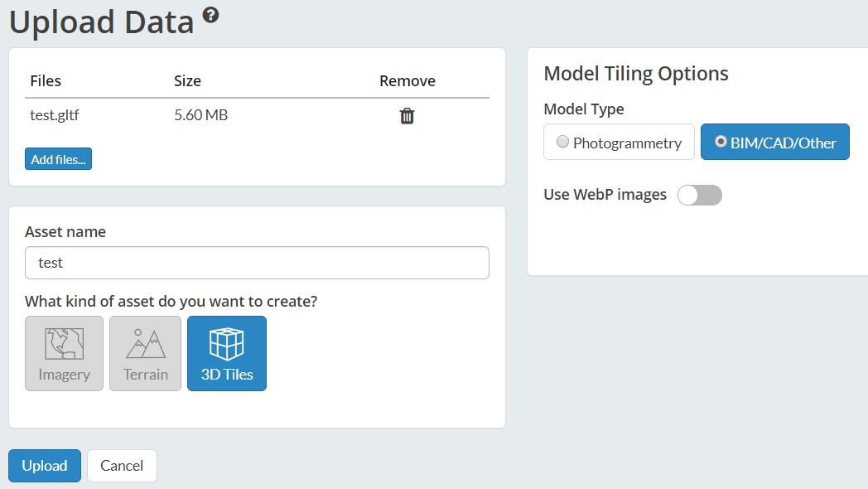Select the 3D Tiles asset type

(x=227, y=353)
